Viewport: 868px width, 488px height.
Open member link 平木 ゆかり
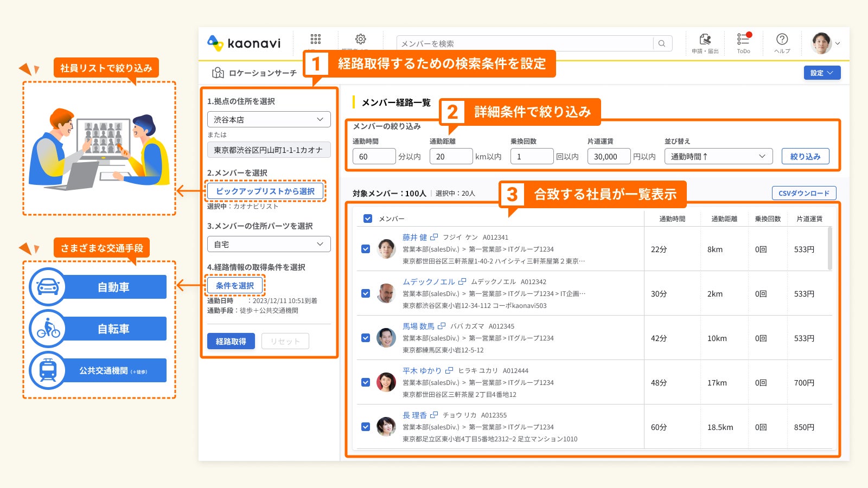(422, 370)
